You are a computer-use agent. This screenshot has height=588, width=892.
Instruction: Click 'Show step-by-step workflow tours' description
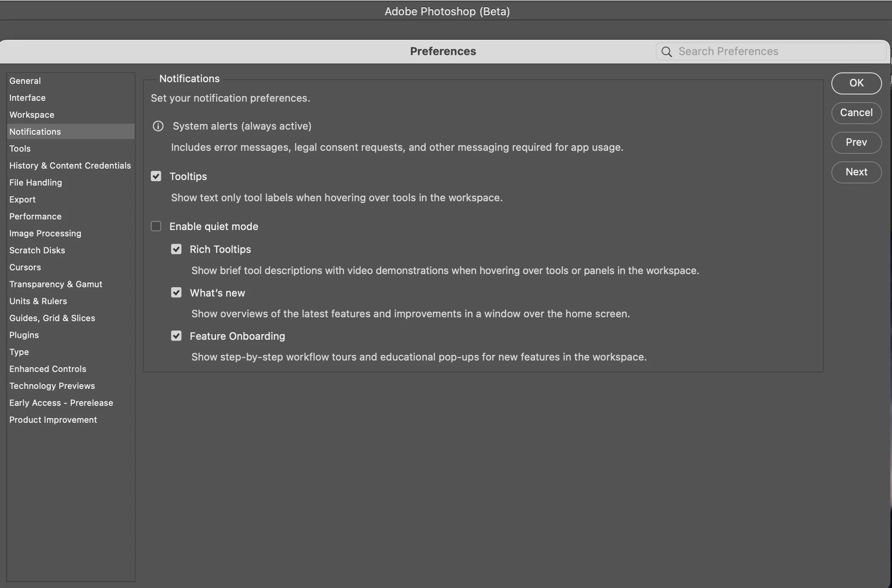(x=419, y=357)
